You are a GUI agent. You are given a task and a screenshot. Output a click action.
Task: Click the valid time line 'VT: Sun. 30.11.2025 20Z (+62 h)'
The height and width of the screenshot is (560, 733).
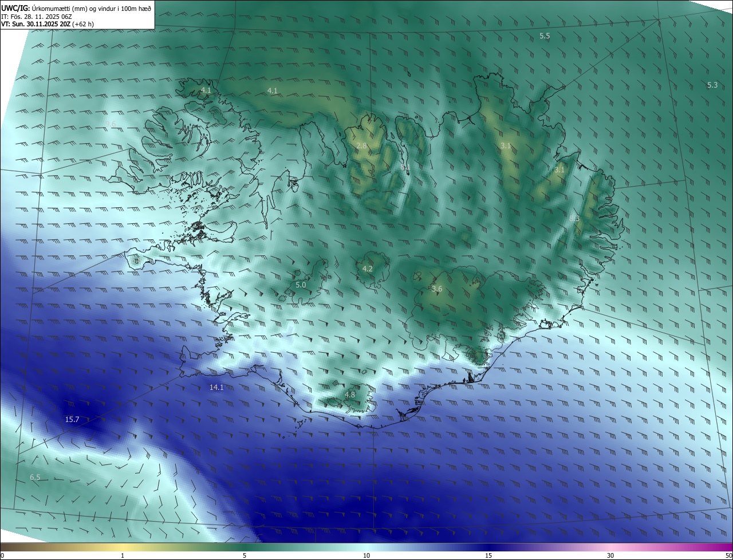pyautogui.click(x=48, y=24)
